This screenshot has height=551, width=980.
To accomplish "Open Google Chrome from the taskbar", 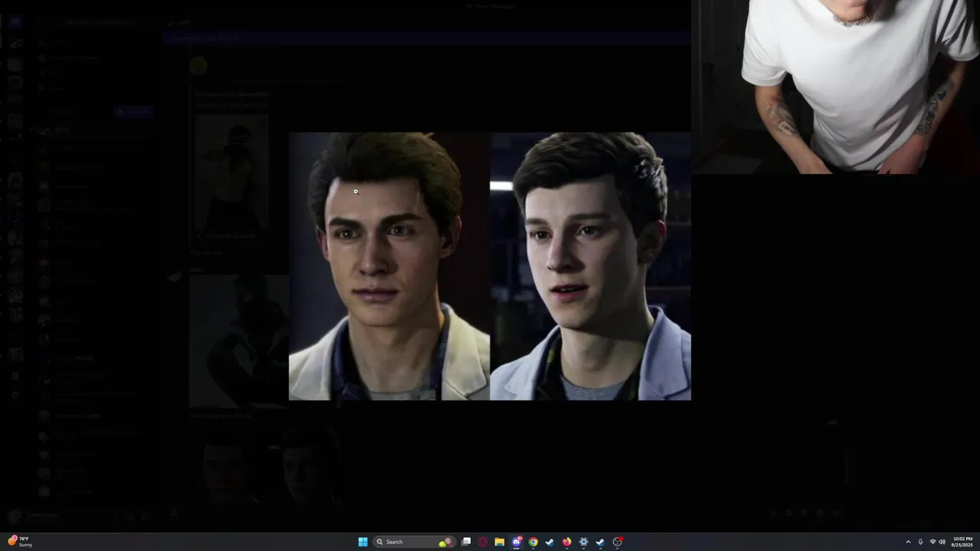I will point(533,542).
